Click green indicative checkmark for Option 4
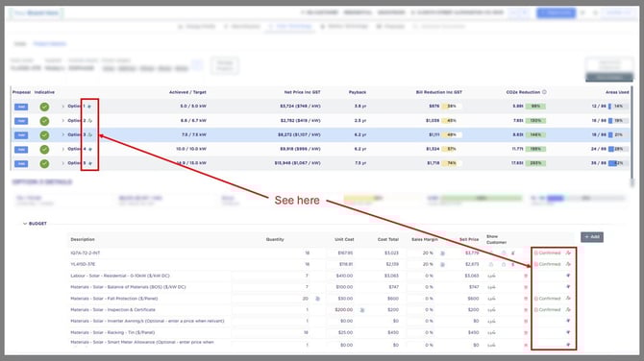The image size is (644, 361). click(x=44, y=150)
